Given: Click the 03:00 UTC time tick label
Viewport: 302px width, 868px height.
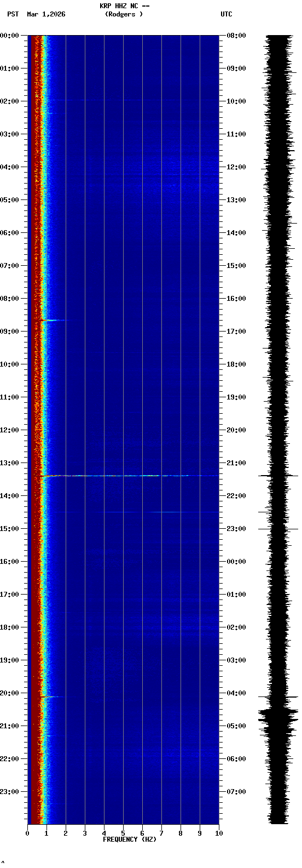Looking at the screenshot, I should 236,660.
